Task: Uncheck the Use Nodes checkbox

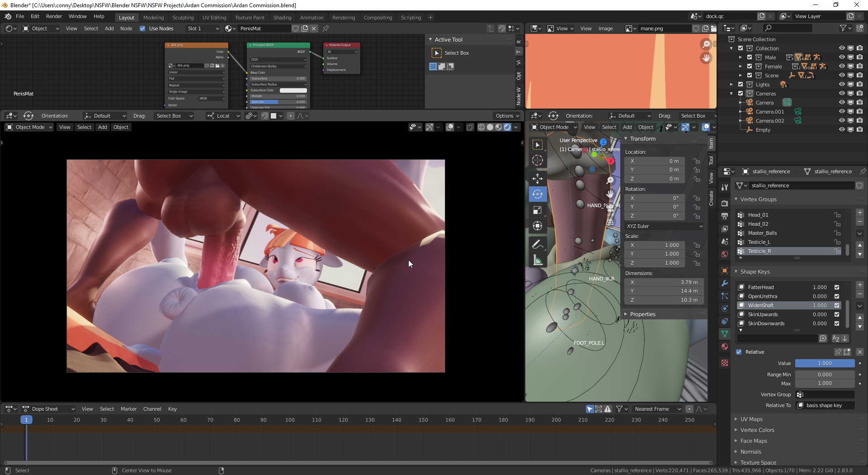Action: pyautogui.click(x=142, y=28)
